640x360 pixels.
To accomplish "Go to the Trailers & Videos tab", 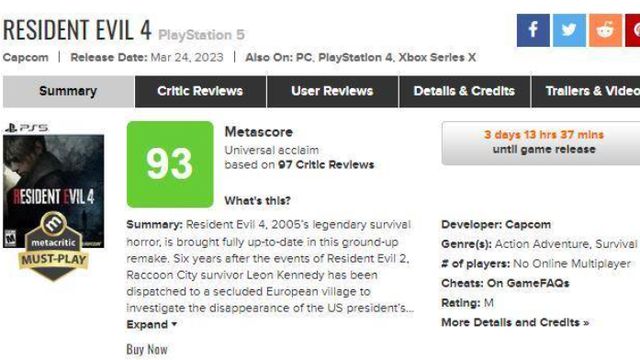I will coord(586,91).
